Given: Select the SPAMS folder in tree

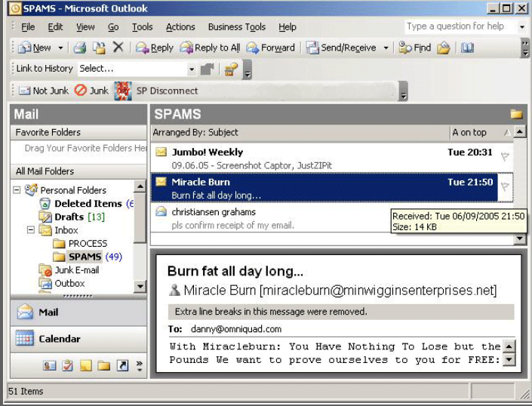Looking at the screenshot, I should (x=85, y=257).
